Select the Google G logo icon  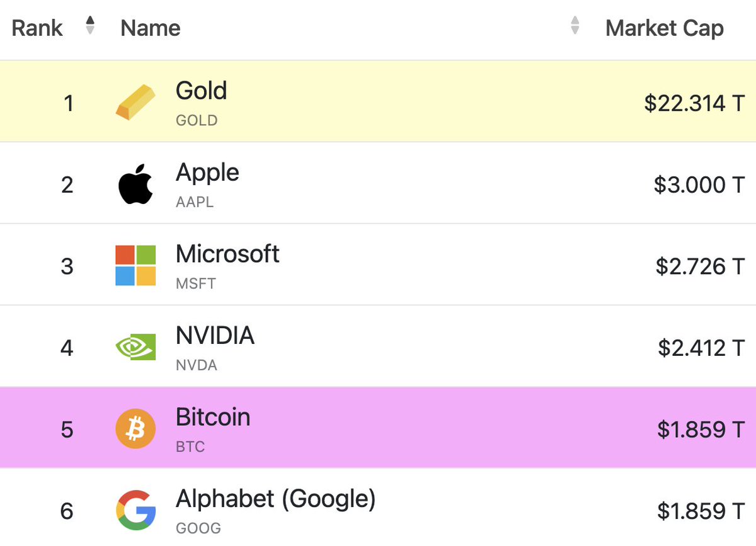134,510
